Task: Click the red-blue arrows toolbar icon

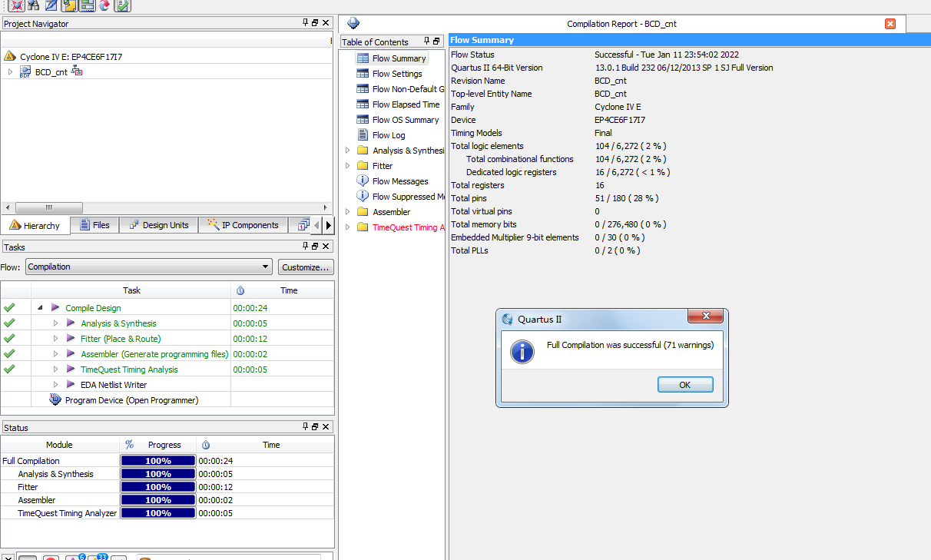Action: click(104, 5)
